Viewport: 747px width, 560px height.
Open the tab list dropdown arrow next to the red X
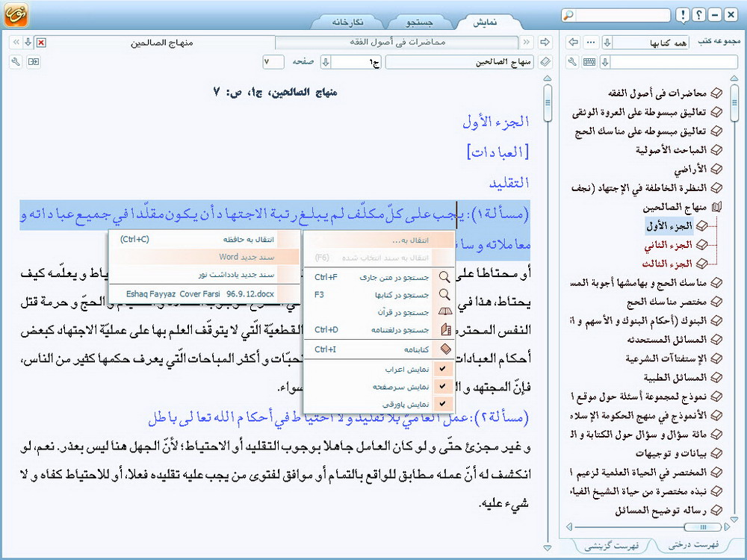pos(28,42)
